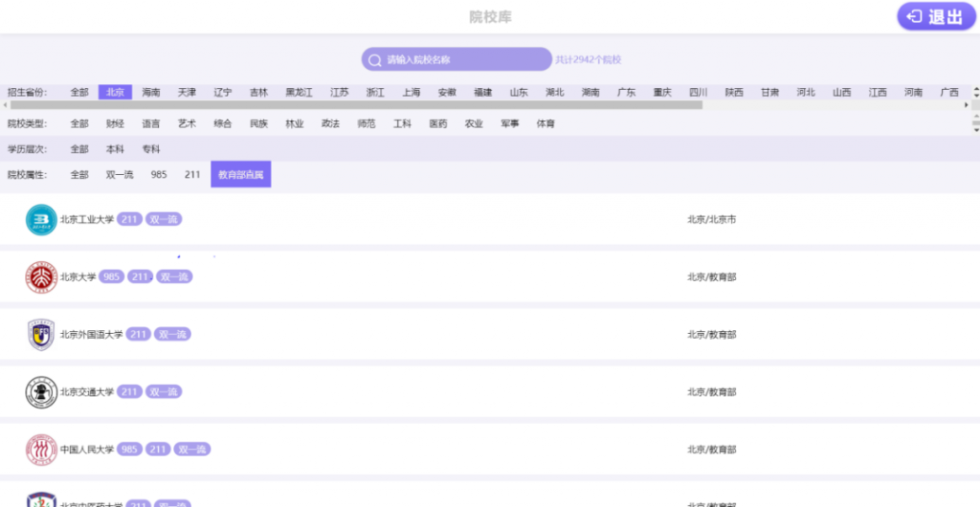
Task: Select the 985 attribute filter
Action: click(x=159, y=175)
